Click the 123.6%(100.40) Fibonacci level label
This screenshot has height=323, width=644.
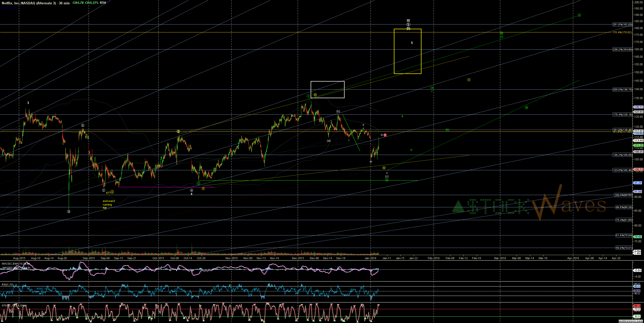622,170
